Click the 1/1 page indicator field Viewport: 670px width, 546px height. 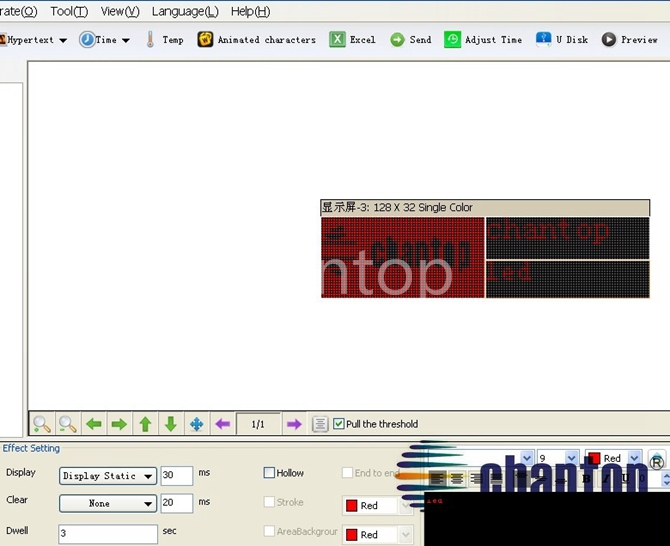[258, 424]
